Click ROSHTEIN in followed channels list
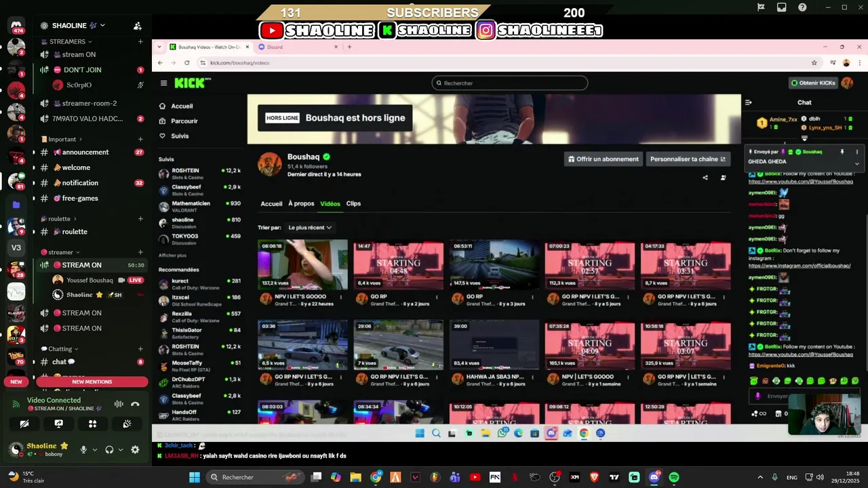 (x=199, y=174)
